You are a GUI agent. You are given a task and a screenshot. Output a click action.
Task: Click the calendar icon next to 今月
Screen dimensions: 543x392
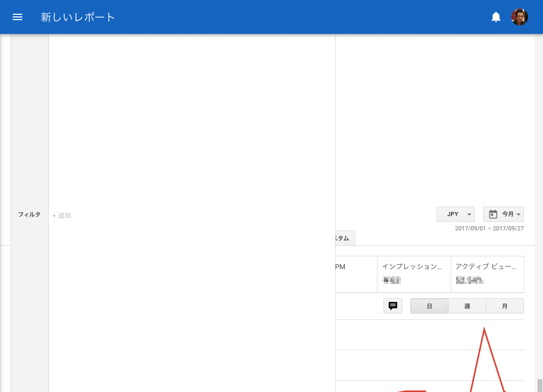[x=493, y=214]
